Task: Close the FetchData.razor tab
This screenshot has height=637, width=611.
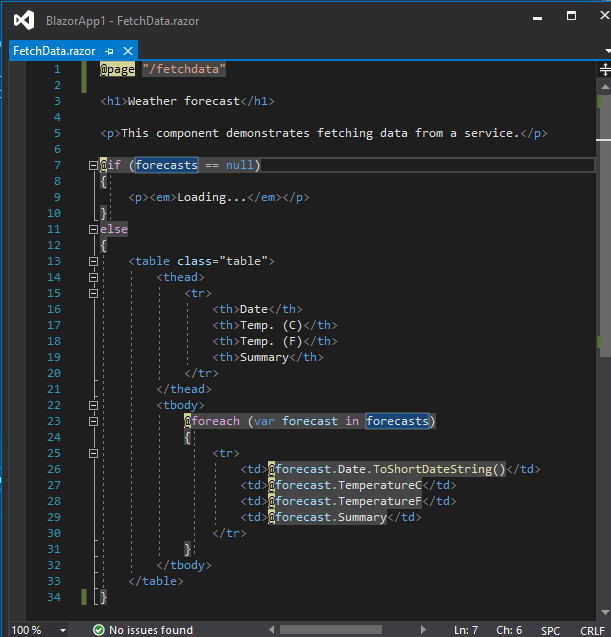Action: click(127, 50)
